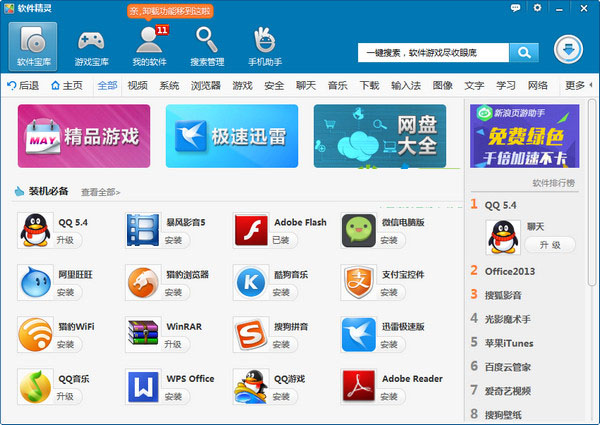This screenshot has height=425, width=600.
Task: Click the 酷狗音乐 K icon
Action: point(251,282)
